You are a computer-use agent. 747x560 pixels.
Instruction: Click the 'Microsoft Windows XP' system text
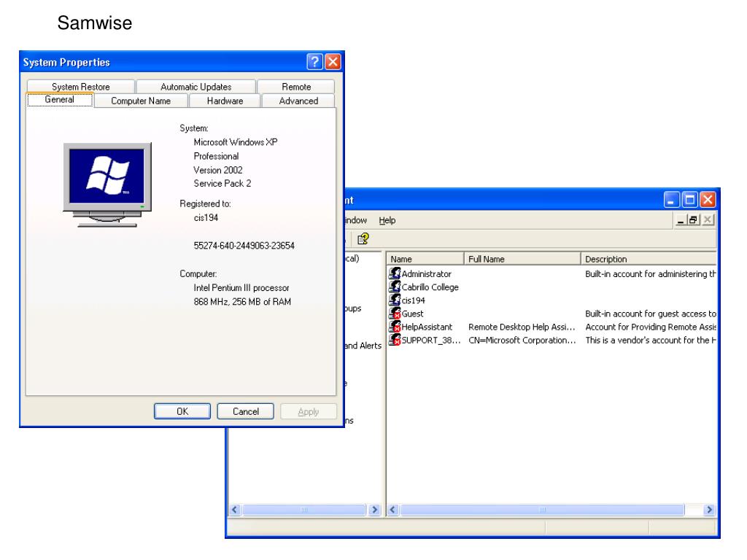tap(236, 142)
